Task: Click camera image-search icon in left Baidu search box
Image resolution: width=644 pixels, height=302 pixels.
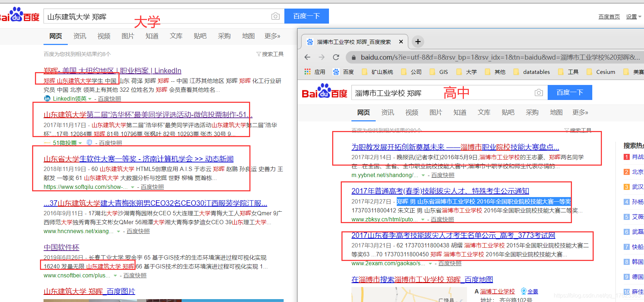Action: 275,16
